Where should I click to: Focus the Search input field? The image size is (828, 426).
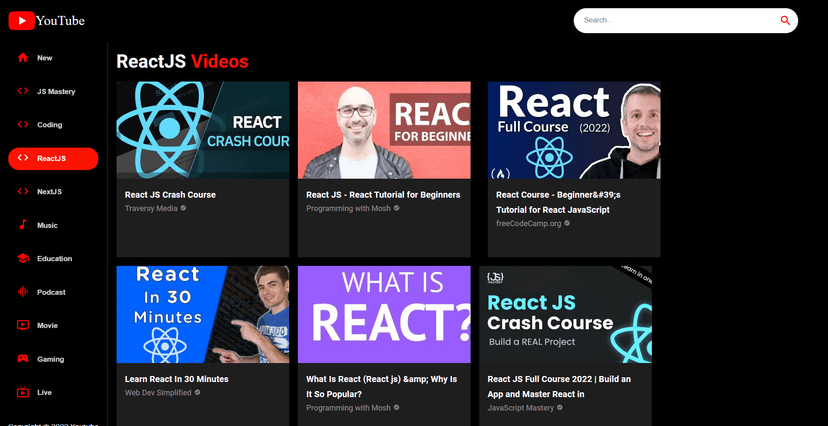click(679, 21)
